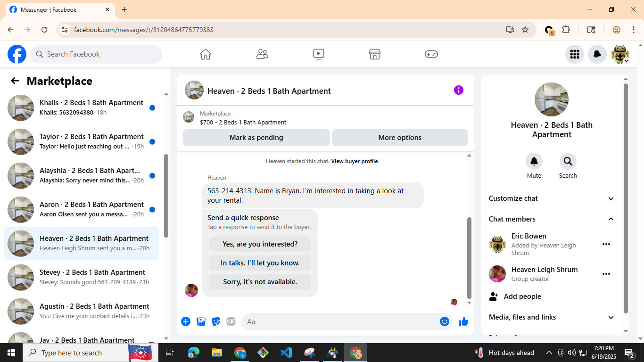Open options for Eric Bowen member
644x362 pixels.
point(606,244)
